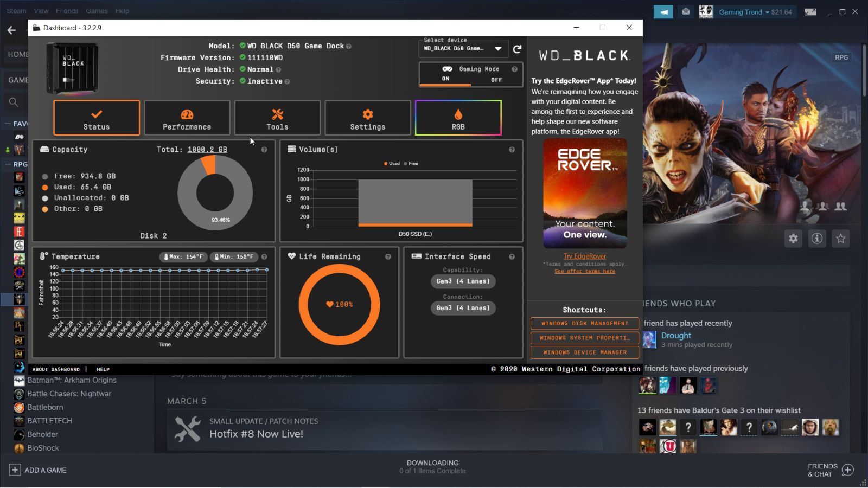Screen dimensions: 868x488
Task: Collapse the FAV category in Steam library
Action: [8, 124]
